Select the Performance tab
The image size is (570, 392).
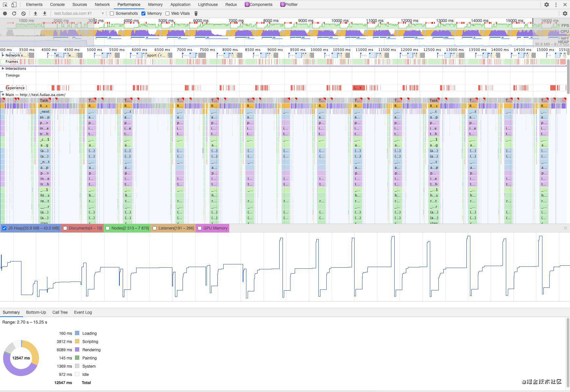click(129, 5)
